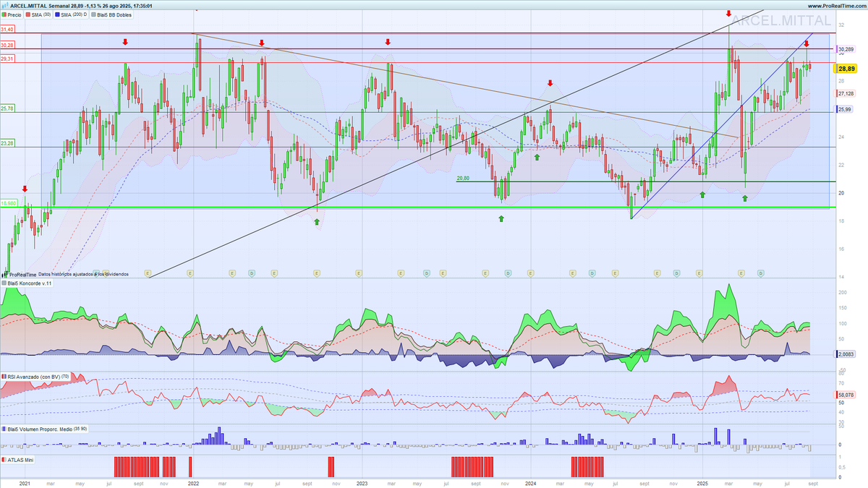Click the RSI 58,078 value tag
This screenshot has width=868, height=488.
(846, 395)
